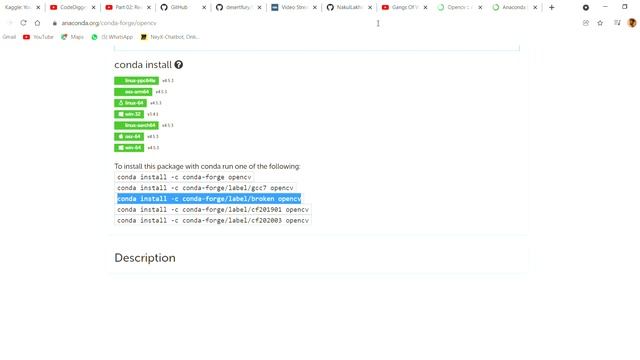The width and height of the screenshot is (640, 360).
Task: Click the linux-aarch64 platform badge
Action: [136, 125]
